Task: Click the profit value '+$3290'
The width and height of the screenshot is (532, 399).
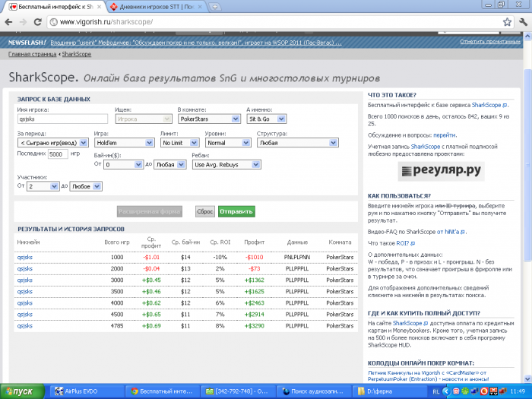Action: pyautogui.click(x=254, y=326)
